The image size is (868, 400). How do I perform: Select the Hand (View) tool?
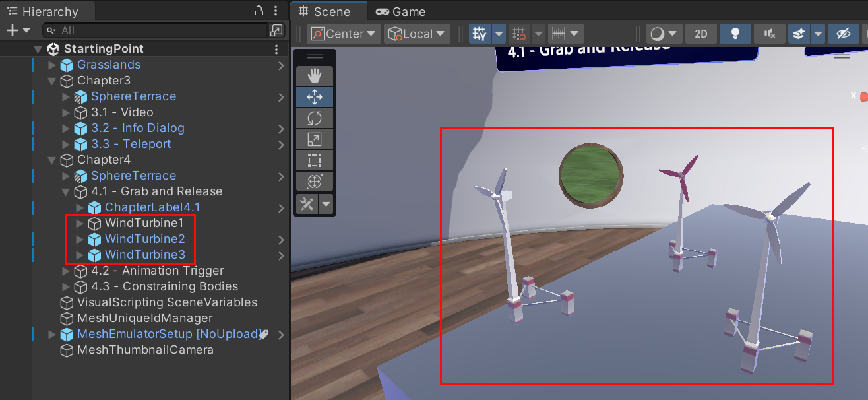point(315,76)
